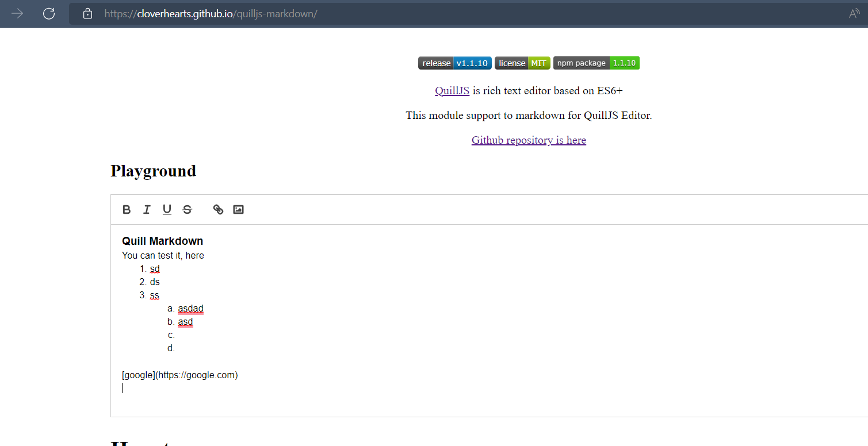Open the QuillJS link

pyautogui.click(x=452, y=91)
